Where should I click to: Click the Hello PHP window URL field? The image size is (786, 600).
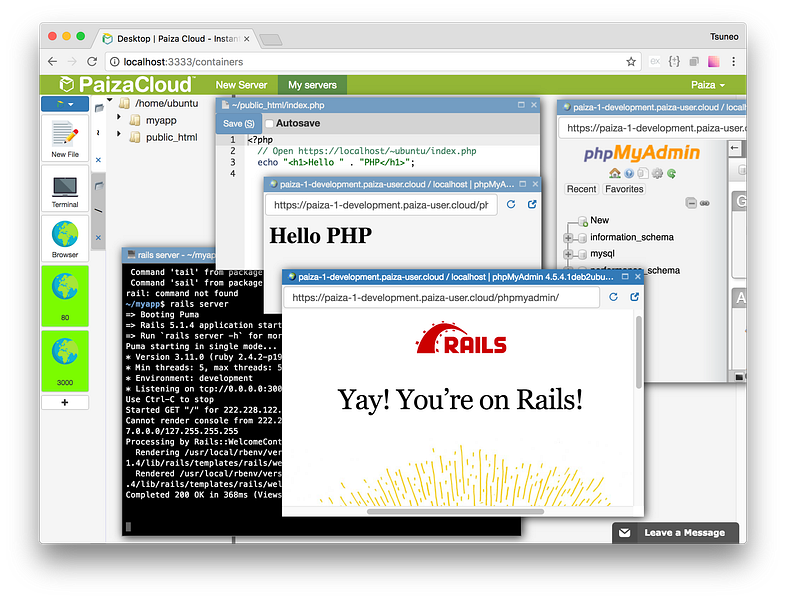tap(381, 205)
